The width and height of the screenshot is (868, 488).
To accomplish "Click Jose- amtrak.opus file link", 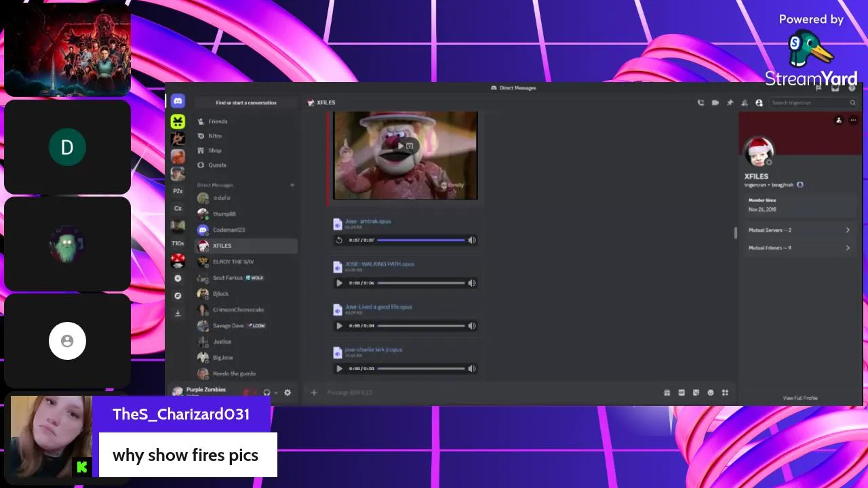I will coord(368,221).
